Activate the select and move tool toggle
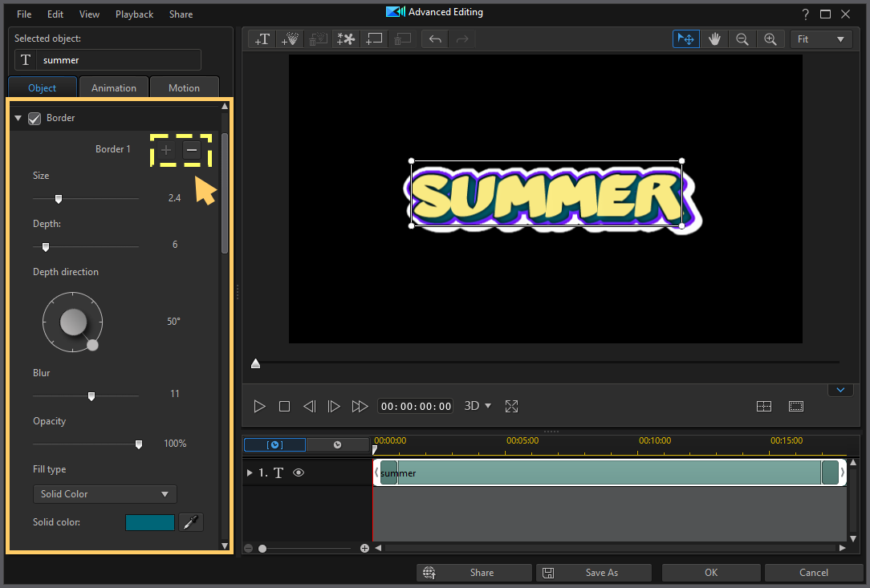This screenshot has height=588, width=870. [685, 39]
